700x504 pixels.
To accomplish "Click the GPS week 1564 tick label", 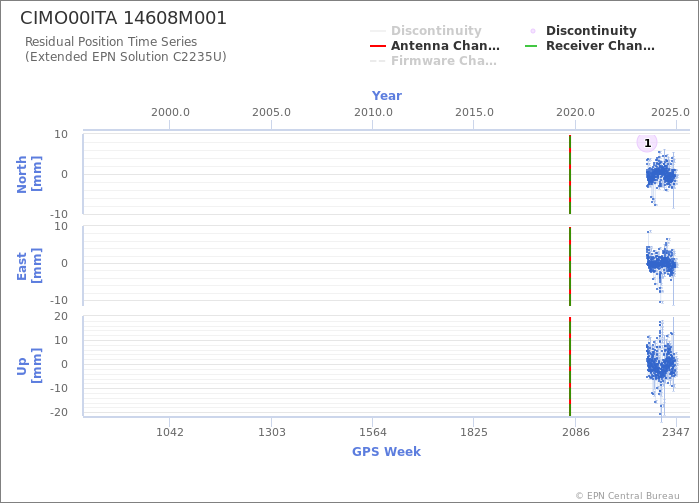I will 373,432.
